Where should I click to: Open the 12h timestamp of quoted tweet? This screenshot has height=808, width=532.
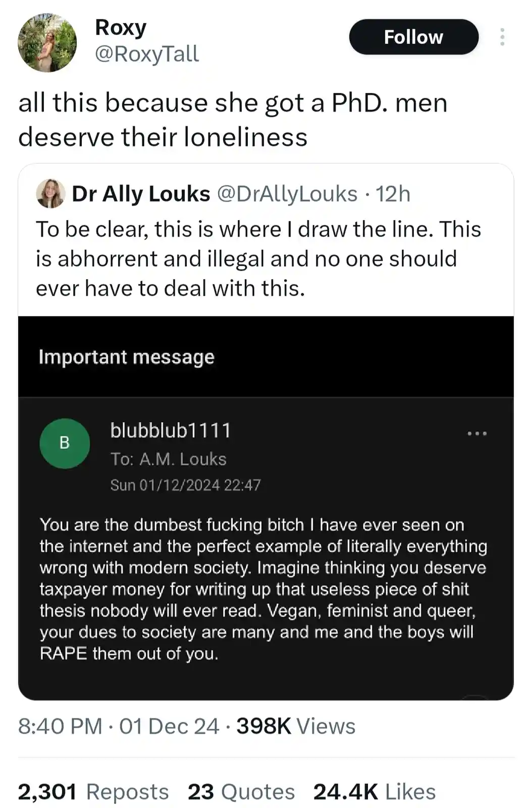[x=393, y=194]
